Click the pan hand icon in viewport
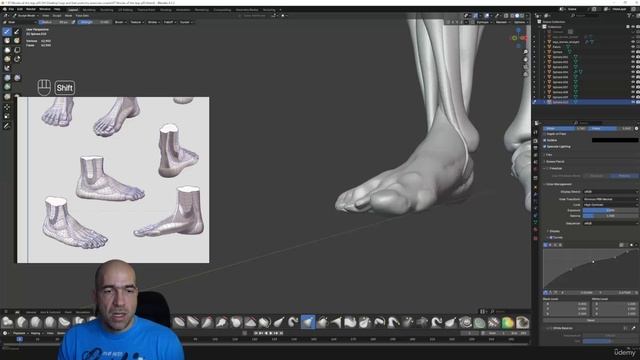This screenshot has height=360, width=640. (526, 60)
